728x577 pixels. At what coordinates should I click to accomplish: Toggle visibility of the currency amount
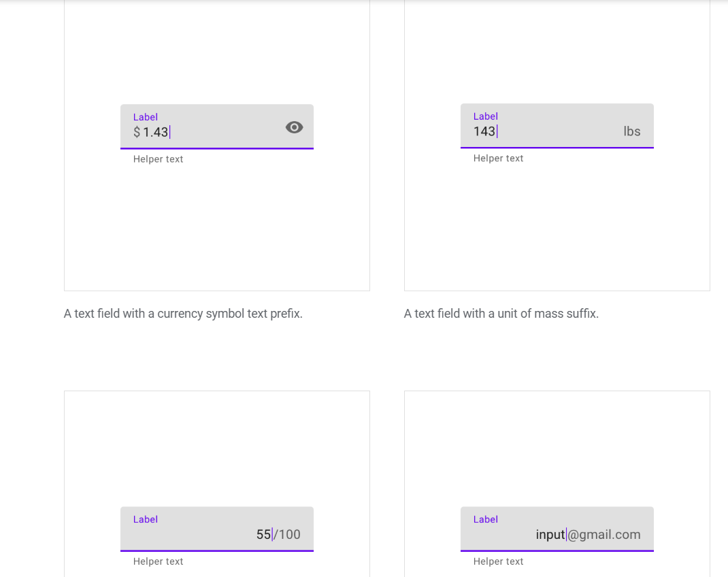pos(294,127)
